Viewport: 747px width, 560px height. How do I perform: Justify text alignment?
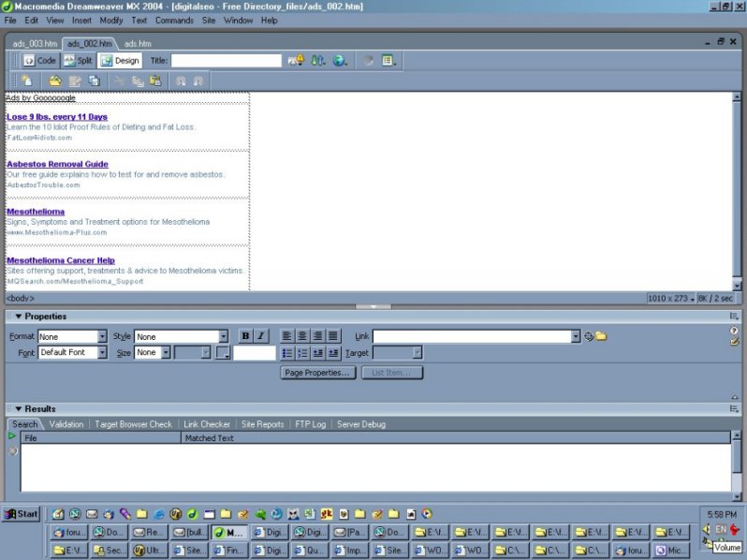pos(333,336)
